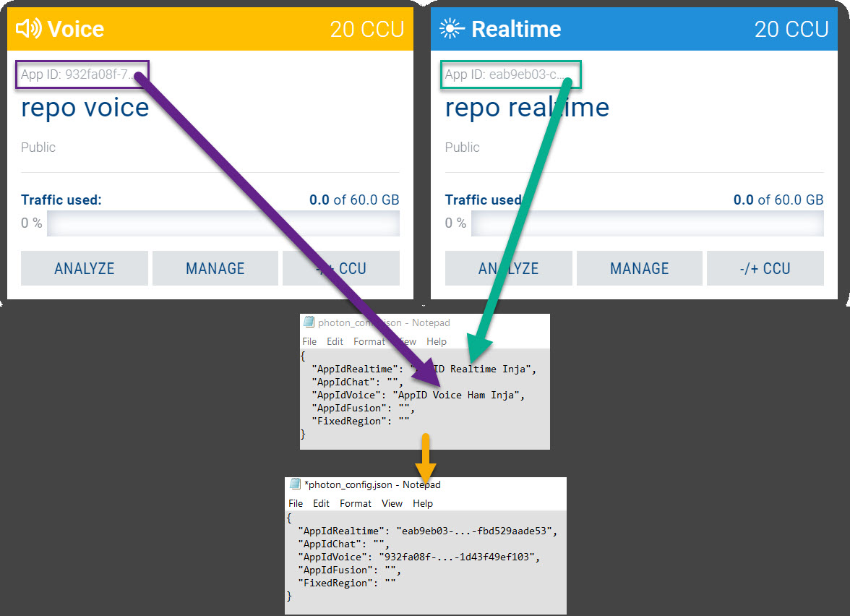Click the AppIdFusion line in lower Notepad
This screenshot has height=616, width=850.
[x=350, y=570]
